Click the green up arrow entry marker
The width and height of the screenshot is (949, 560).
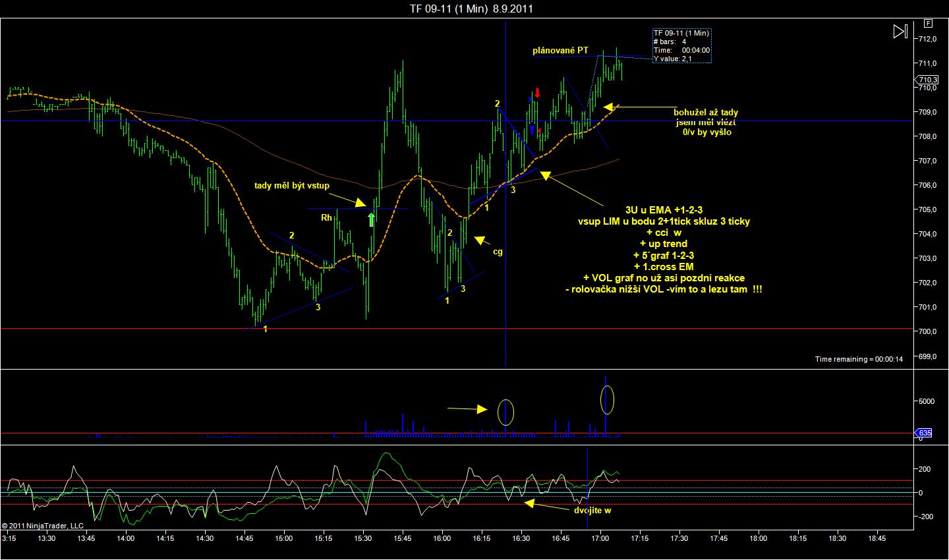pos(372,219)
